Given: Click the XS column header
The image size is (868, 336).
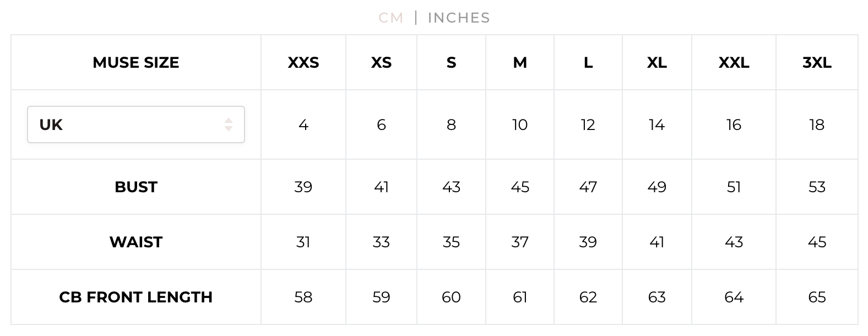Looking at the screenshot, I should pyautogui.click(x=381, y=63).
